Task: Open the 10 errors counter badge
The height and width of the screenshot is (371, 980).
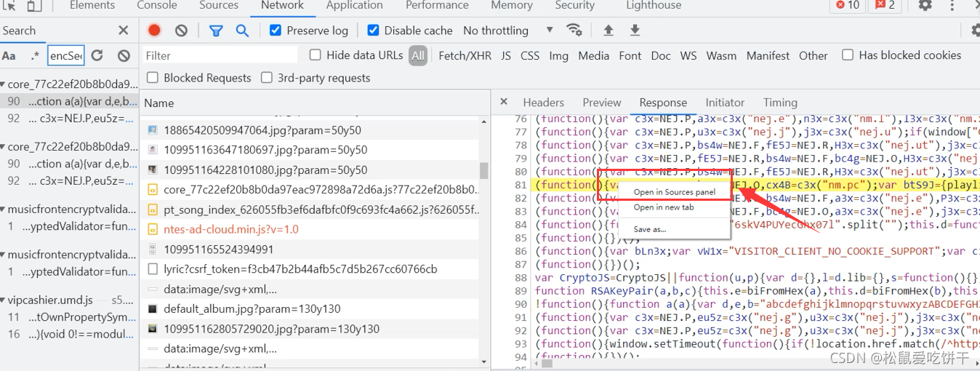Action: (x=847, y=5)
